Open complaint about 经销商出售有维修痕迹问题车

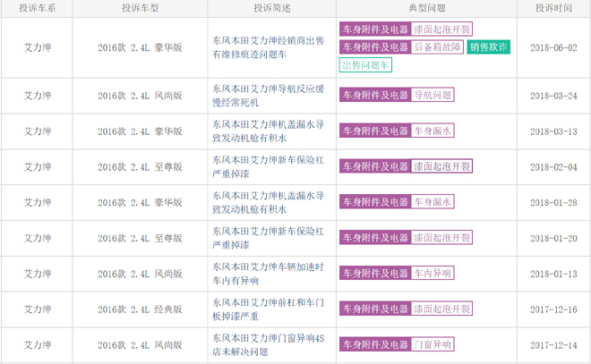tap(268, 47)
